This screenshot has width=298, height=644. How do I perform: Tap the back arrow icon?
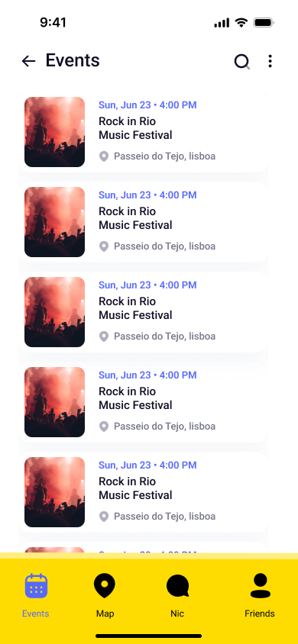pos(28,61)
